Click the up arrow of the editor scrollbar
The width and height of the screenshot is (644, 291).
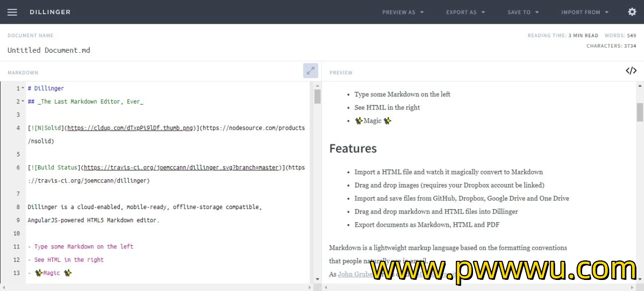(317, 85)
